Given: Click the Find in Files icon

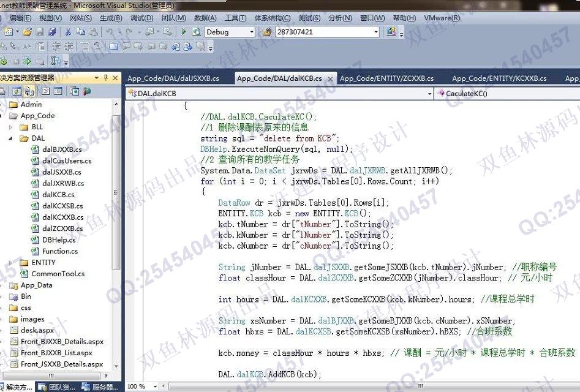Looking at the screenshot, I should click(266, 32).
